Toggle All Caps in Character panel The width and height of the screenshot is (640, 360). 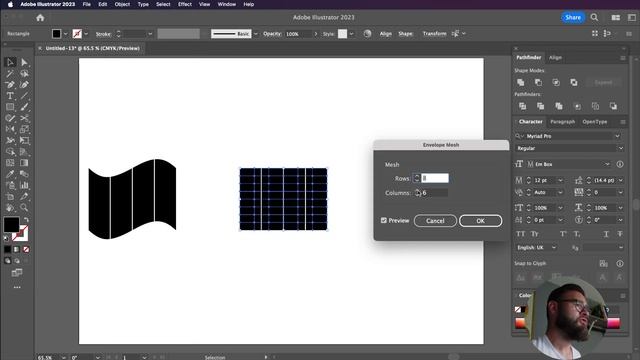pos(520,234)
